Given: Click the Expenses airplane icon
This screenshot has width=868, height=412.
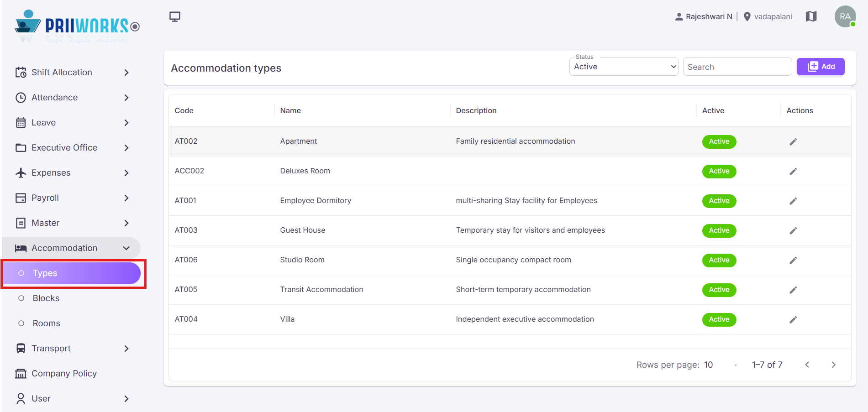Looking at the screenshot, I should [21, 173].
